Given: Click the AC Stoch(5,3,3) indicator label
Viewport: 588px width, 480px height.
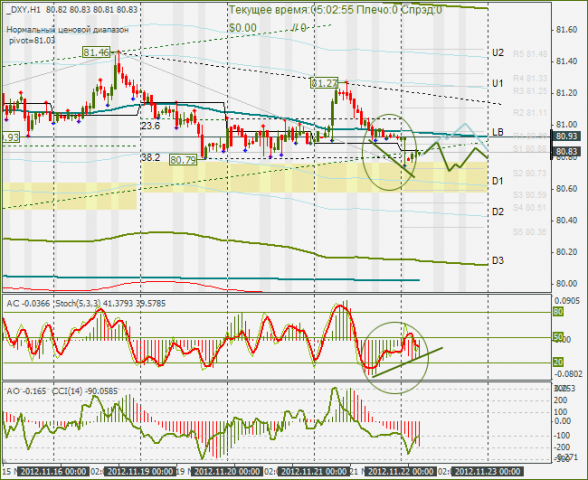Looking at the screenshot, I should (86, 303).
